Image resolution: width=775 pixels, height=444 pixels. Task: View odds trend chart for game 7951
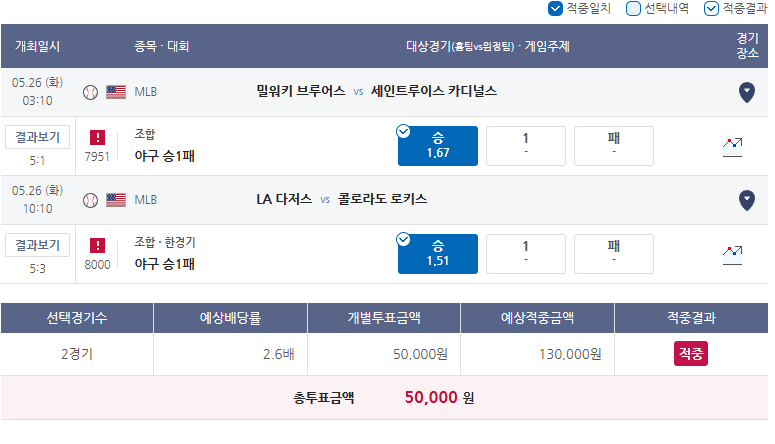[732, 147]
